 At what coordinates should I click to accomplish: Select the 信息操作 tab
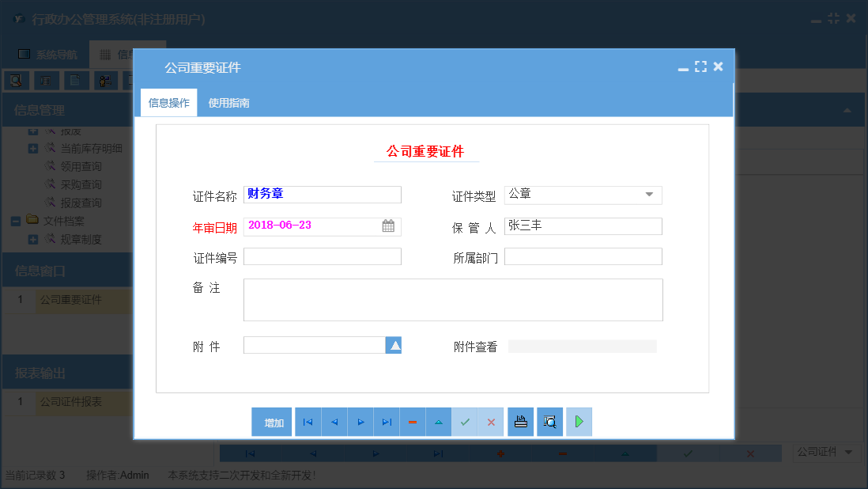pos(168,102)
